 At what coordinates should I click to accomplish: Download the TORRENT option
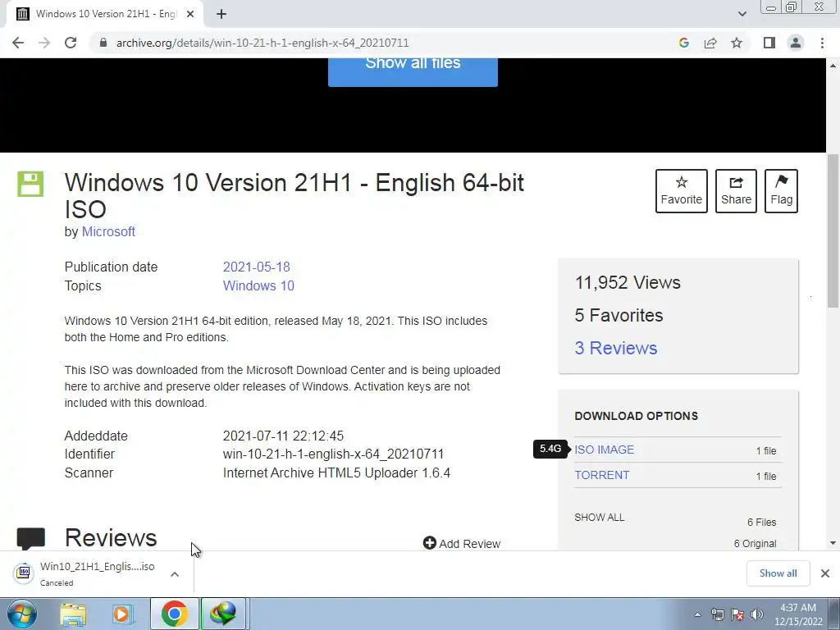click(x=601, y=475)
